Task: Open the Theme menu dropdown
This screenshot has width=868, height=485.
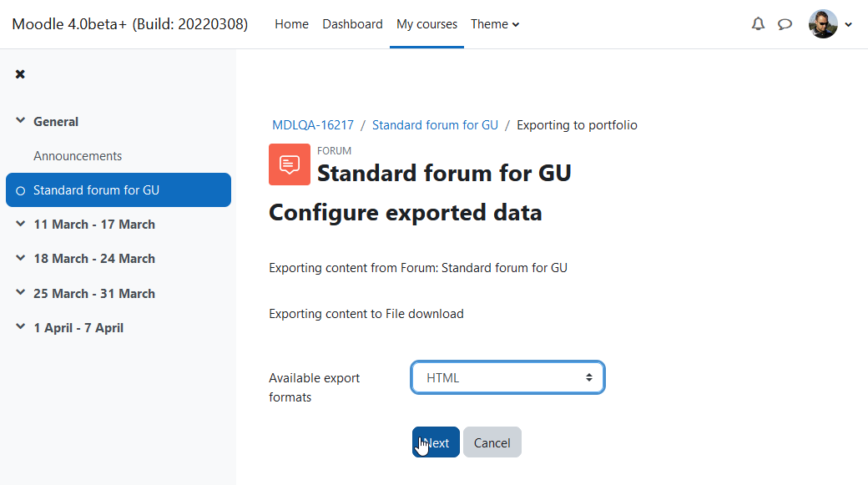Action: tap(495, 24)
